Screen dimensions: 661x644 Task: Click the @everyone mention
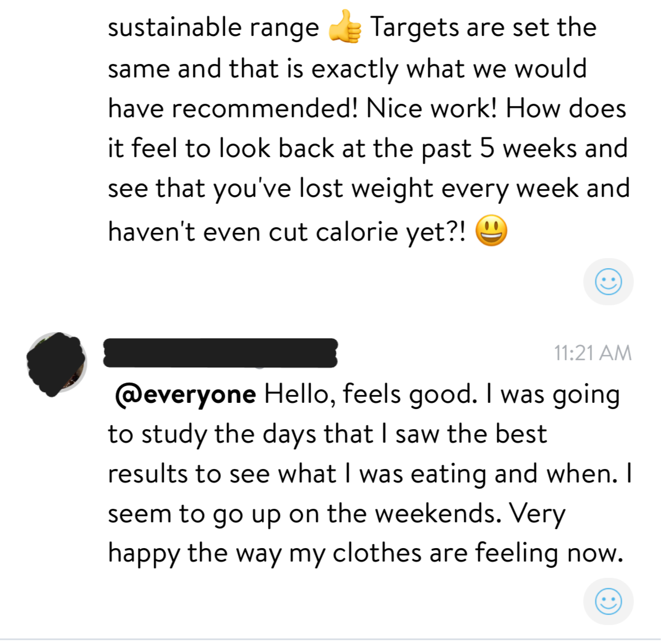[186, 394]
